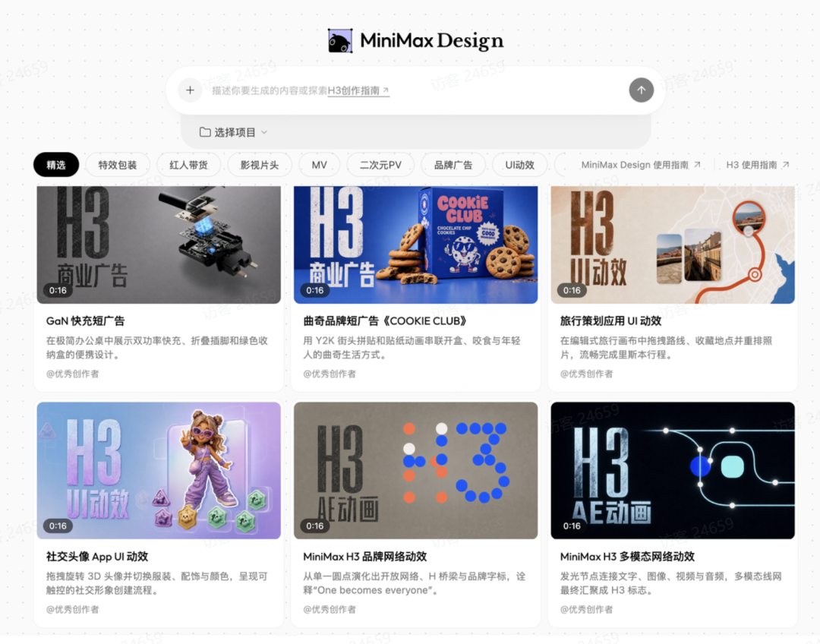Open the 影视片头 tab
This screenshot has width=820, height=644.
pos(260,165)
